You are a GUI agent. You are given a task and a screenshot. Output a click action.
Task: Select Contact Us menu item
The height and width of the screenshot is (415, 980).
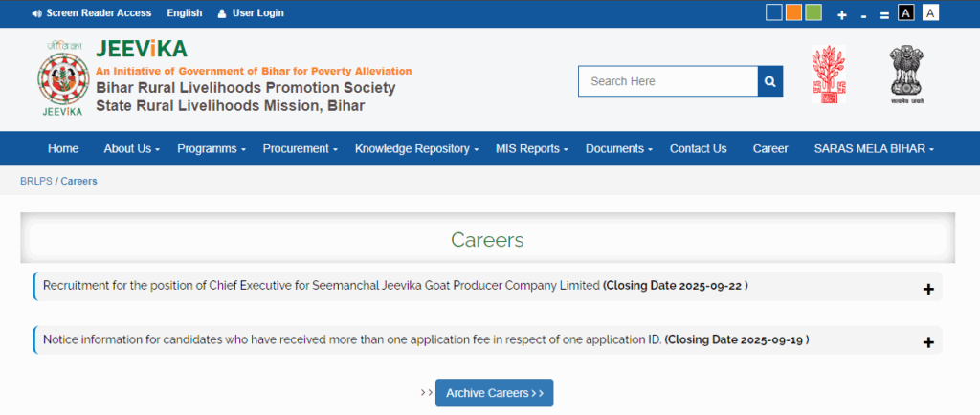click(698, 149)
